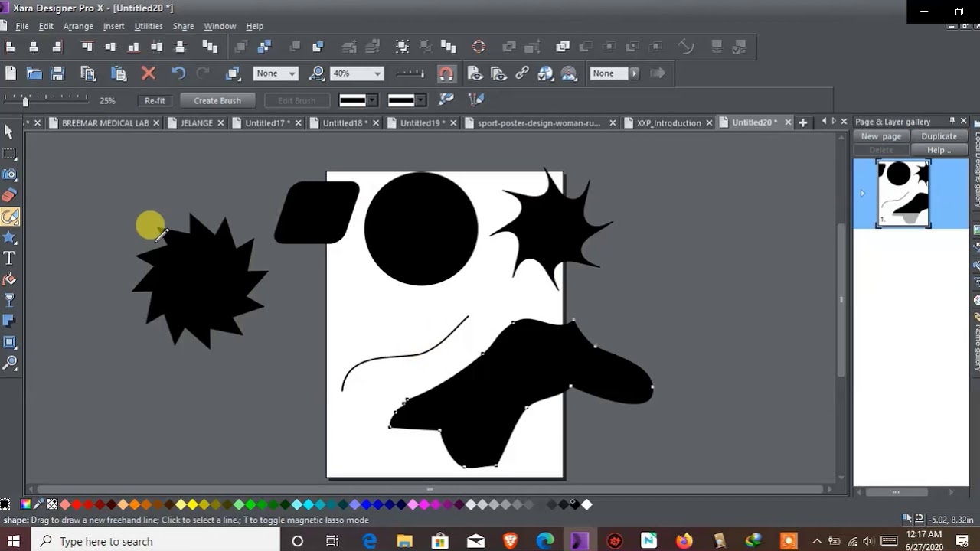
Task: Show previous document tabs arrow
Action: [x=824, y=122]
